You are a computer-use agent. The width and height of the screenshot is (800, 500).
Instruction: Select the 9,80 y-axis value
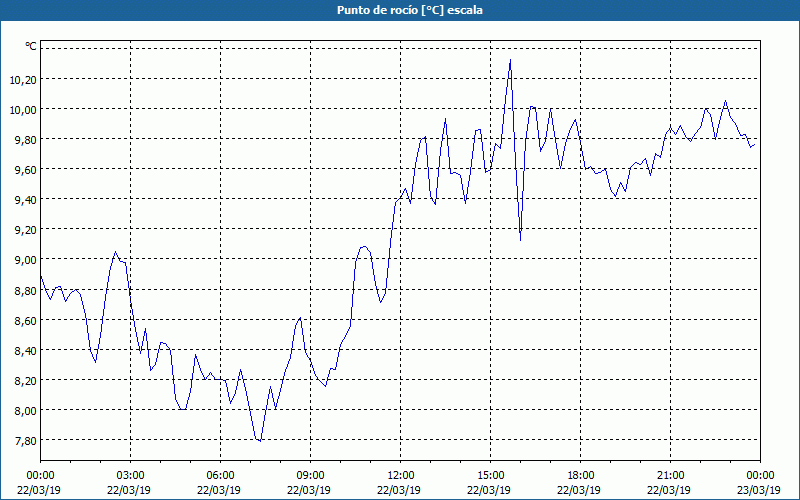tap(27, 140)
